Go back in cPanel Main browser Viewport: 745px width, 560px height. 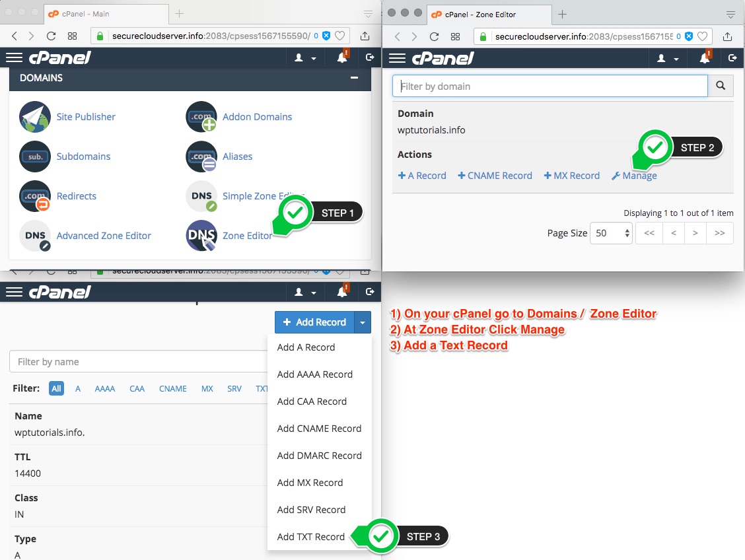pyautogui.click(x=15, y=36)
